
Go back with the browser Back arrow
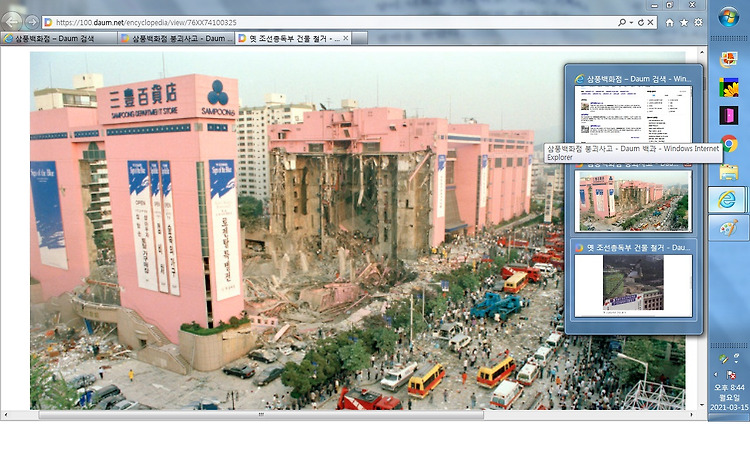click(12, 22)
